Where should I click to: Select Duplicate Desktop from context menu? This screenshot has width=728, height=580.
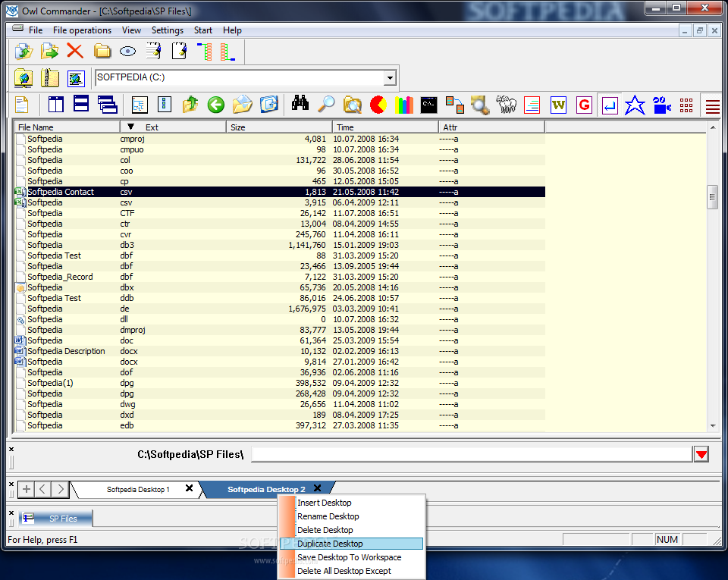pyautogui.click(x=351, y=544)
